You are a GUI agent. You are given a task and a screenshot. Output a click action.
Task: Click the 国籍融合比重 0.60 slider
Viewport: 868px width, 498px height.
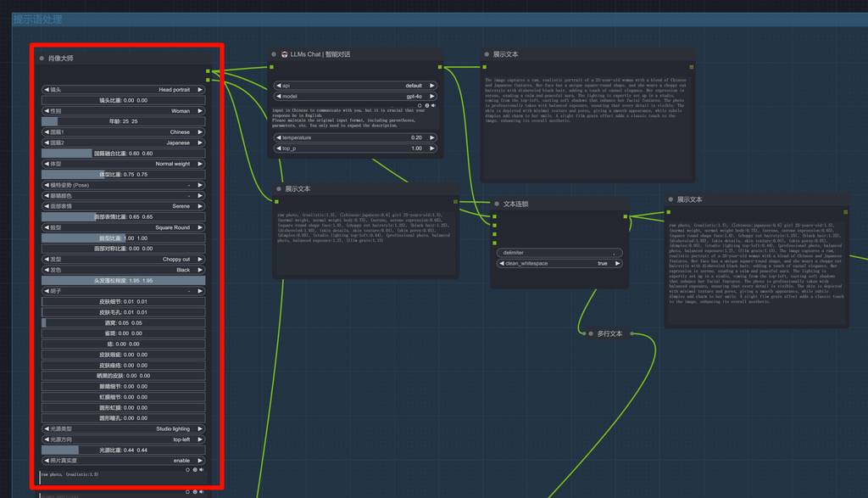[124, 154]
